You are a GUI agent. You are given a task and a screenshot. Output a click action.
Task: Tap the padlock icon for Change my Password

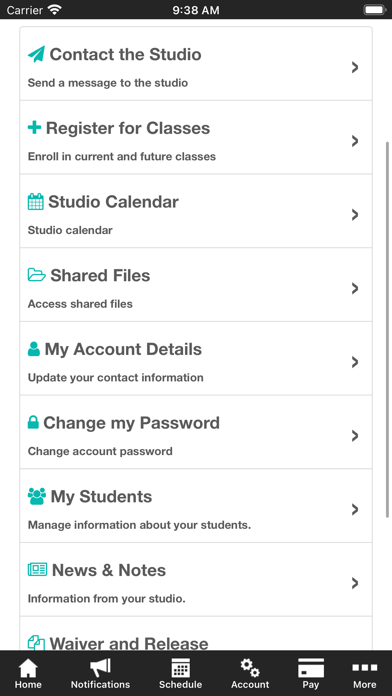coord(33,422)
